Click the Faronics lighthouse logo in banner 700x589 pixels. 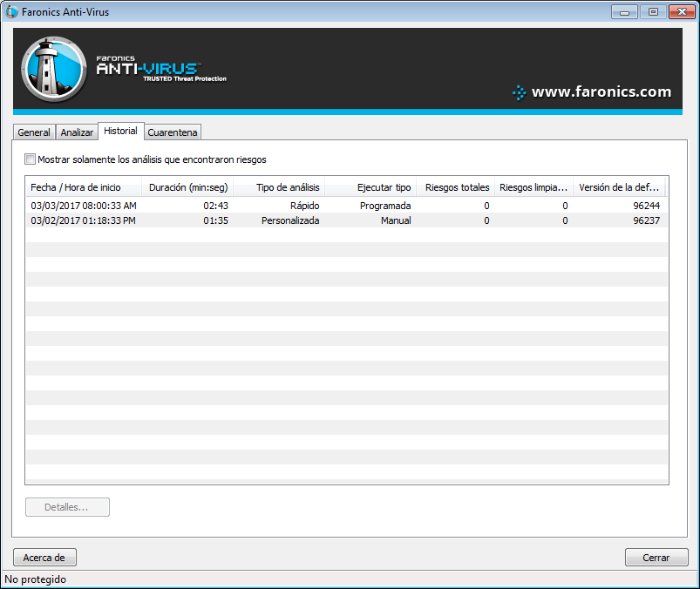(x=54, y=69)
